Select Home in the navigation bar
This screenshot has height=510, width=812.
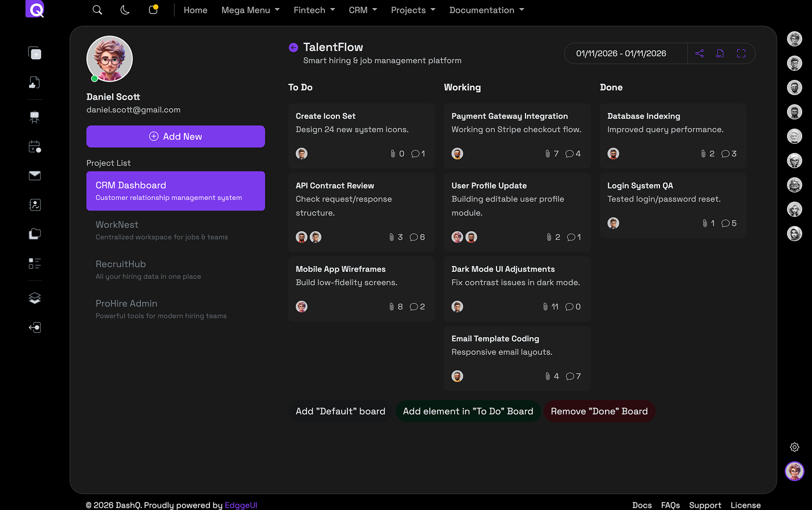pyautogui.click(x=195, y=10)
